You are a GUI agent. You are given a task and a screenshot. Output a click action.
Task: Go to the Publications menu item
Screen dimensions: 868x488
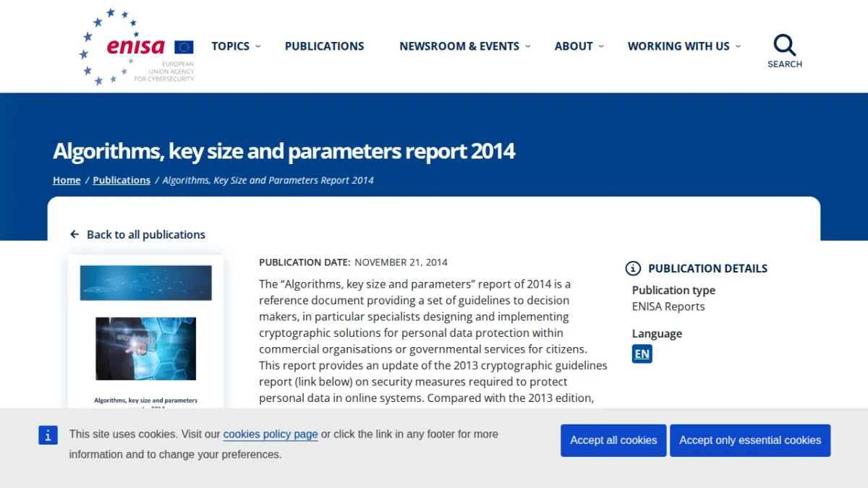pos(325,46)
